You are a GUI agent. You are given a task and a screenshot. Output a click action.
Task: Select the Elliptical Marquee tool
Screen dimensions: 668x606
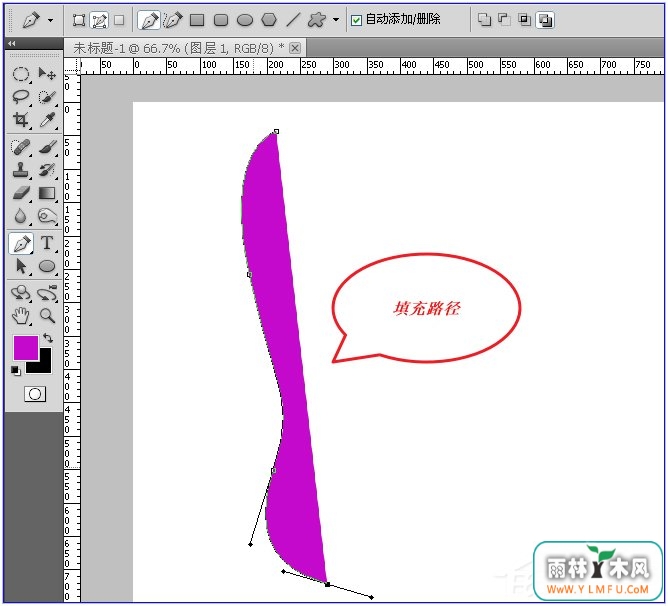tap(20, 74)
